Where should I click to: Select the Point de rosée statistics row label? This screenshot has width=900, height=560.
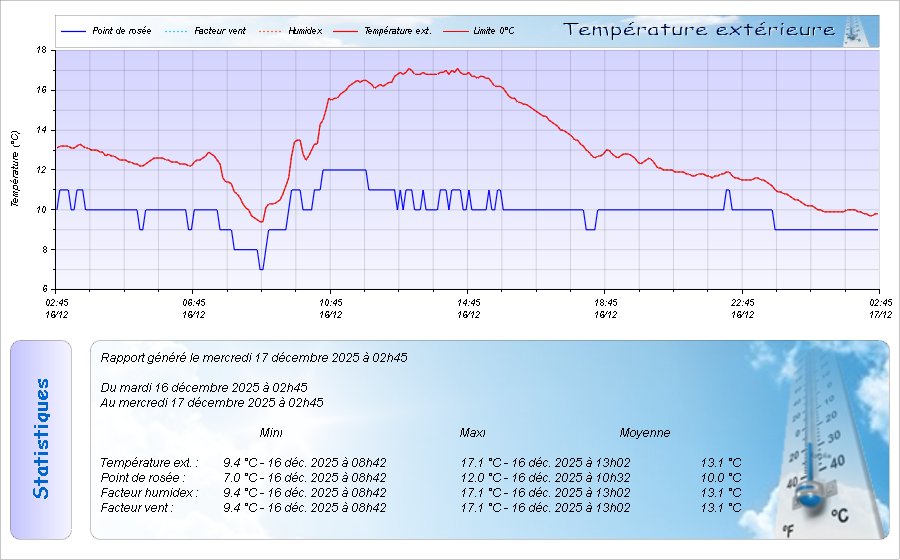tap(141, 477)
